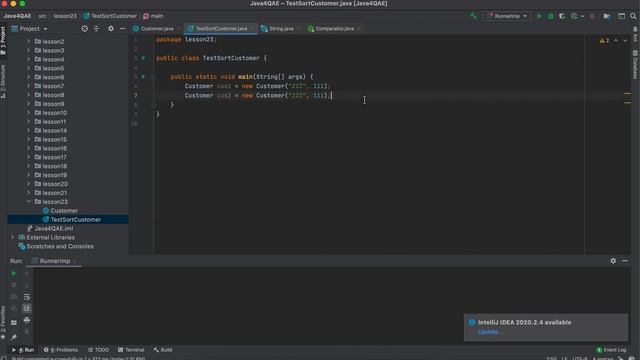This screenshot has height=360, width=640.
Task: Run with Coverage icon in toolbar
Action: 562,16
